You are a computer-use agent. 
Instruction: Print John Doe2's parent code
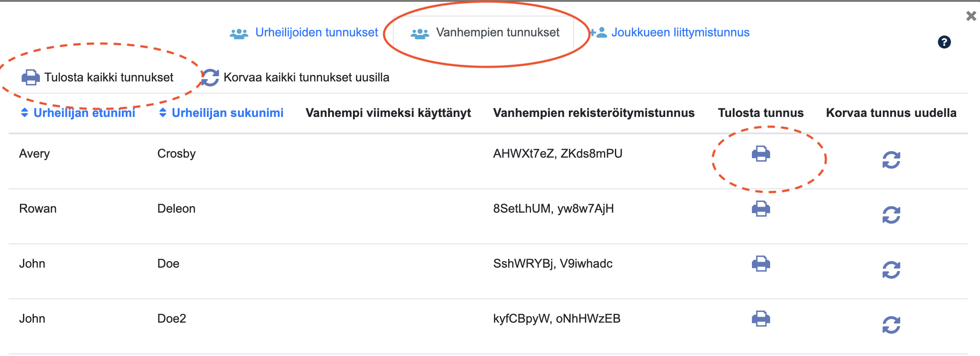pos(761,319)
